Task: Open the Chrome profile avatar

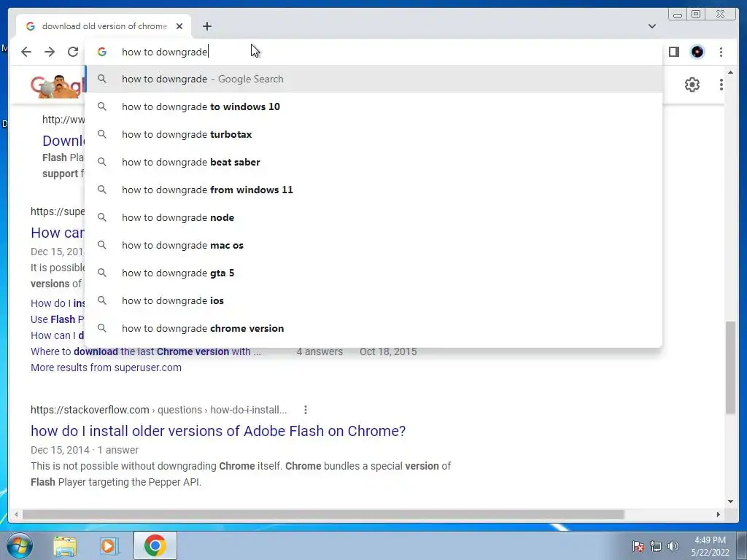Action: tap(697, 52)
